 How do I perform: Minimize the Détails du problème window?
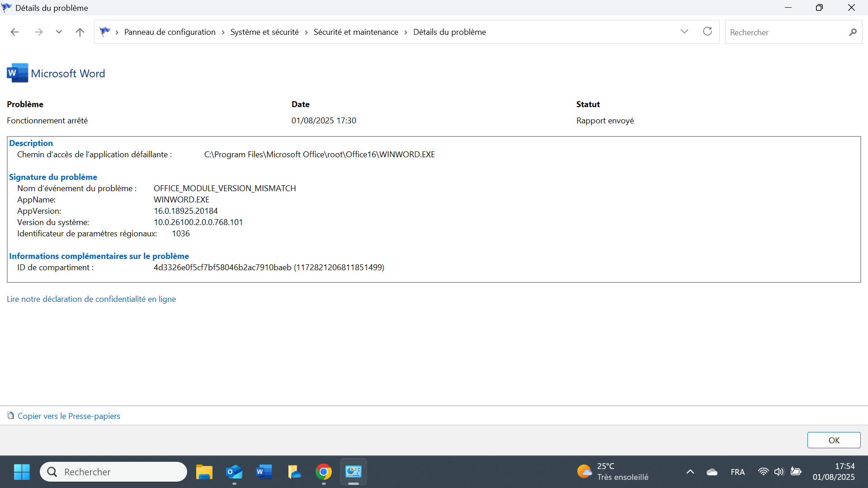[788, 8]
